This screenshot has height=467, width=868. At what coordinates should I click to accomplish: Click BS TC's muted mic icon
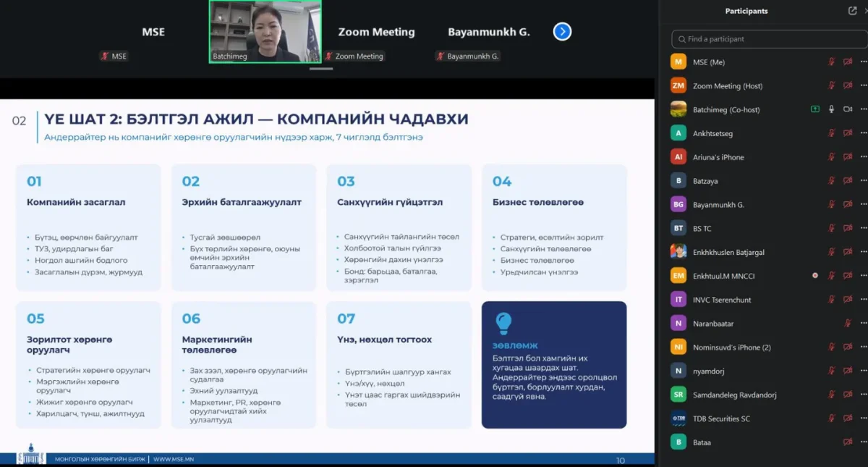point(831,228)
